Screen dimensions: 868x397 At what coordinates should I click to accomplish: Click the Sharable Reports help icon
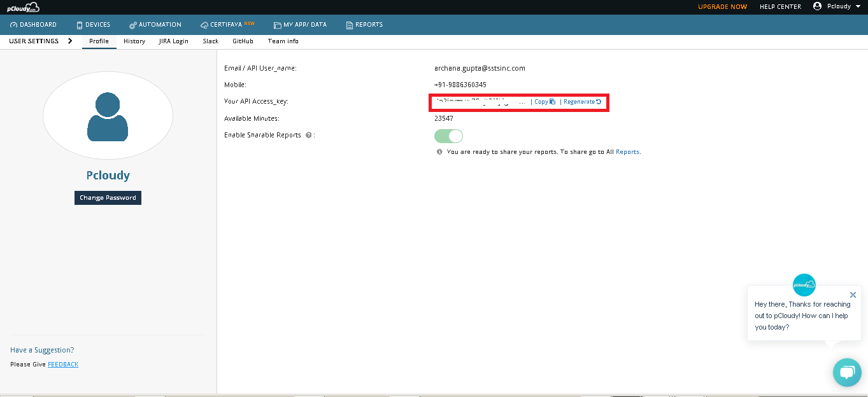308,135
